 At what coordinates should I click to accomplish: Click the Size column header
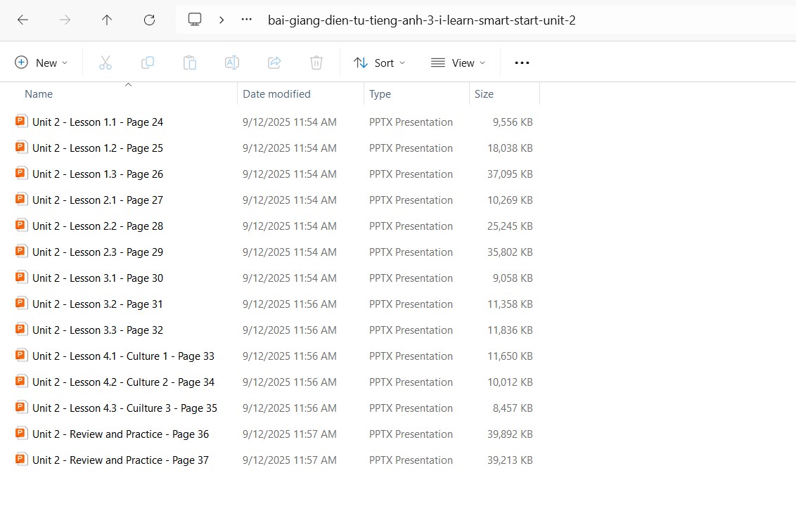pyautogui.click(x=484, y=94)
